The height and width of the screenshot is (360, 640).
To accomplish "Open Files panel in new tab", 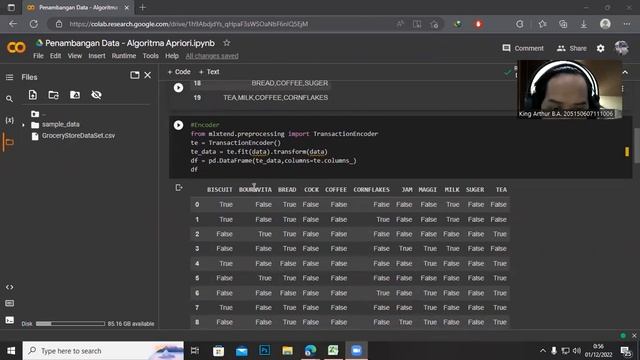I will (135, 75).
